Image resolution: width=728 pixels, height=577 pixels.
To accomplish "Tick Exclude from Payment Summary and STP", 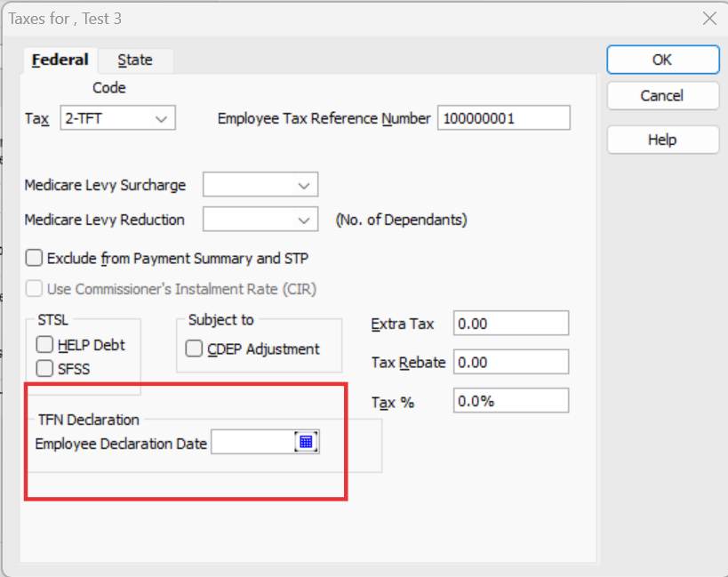I will pyautogui.click(x=34, y=258).
